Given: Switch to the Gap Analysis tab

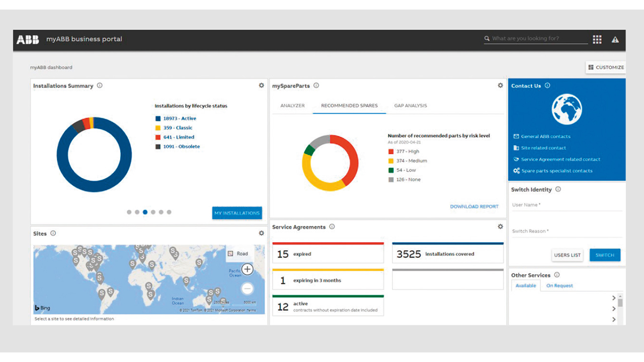Looking at the screenshot, I should (410, 106).
